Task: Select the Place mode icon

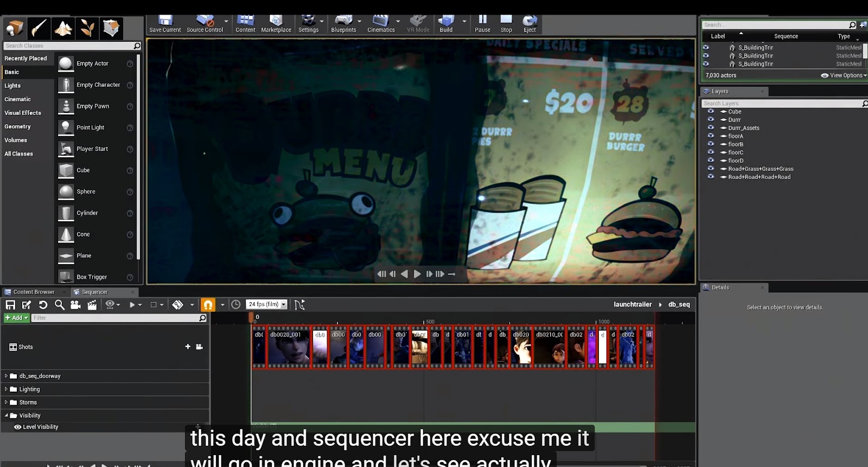Action: pos(15,28)
